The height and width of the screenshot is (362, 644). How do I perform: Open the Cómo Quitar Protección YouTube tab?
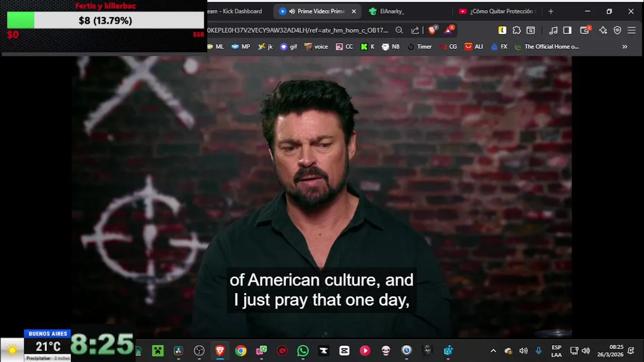[497, 11]
